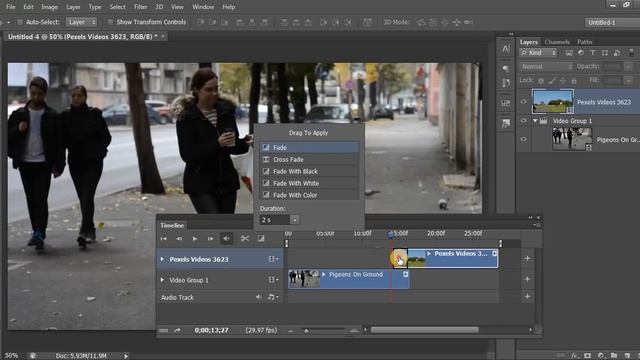640x360 pixels.
Task: Play the timeline video
Action: [x=195, y=239]
